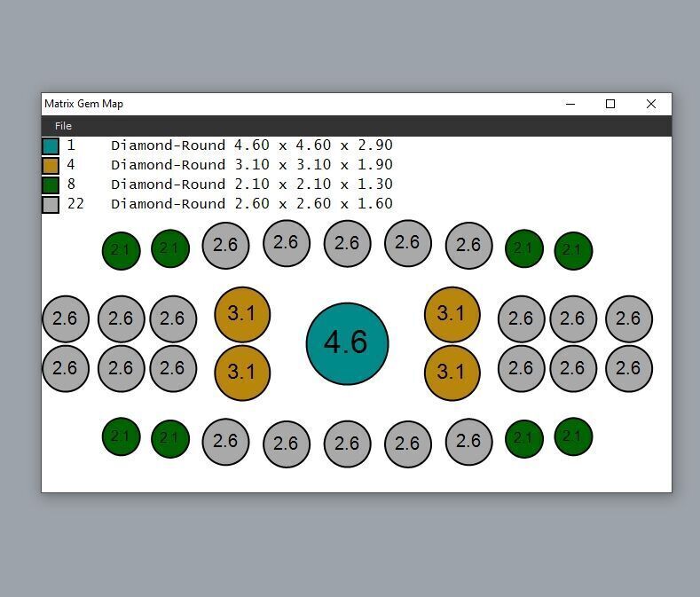The image size is (700, 597).
Task: Select the middle gray 2.6 gem in bottom row
Action: point(347,444)
